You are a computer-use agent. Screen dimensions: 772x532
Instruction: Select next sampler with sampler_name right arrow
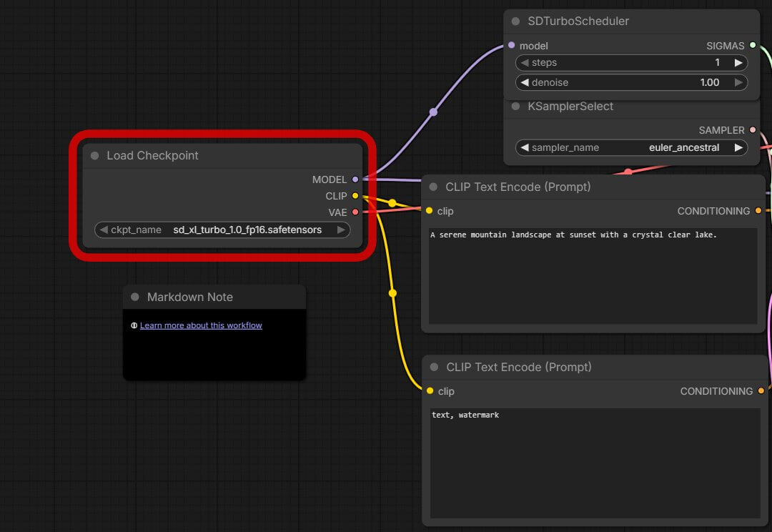[738, 148]
